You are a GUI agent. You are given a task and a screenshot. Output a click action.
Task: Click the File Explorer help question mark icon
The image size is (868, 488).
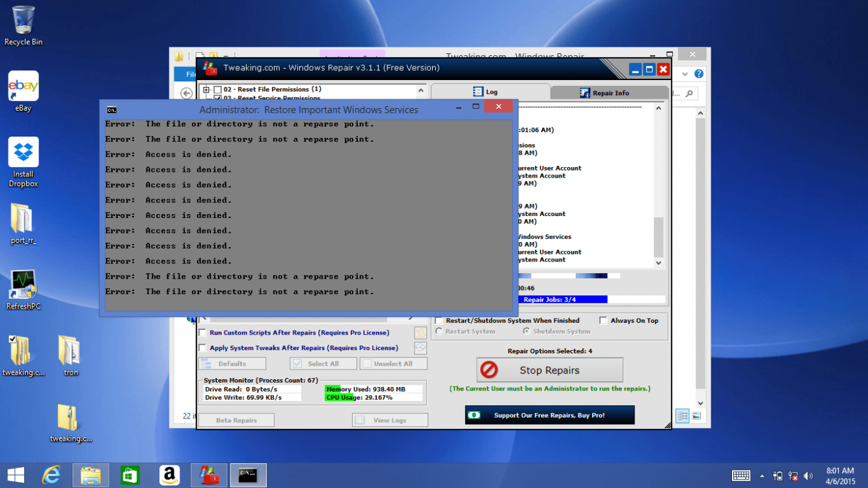point(699,74)
